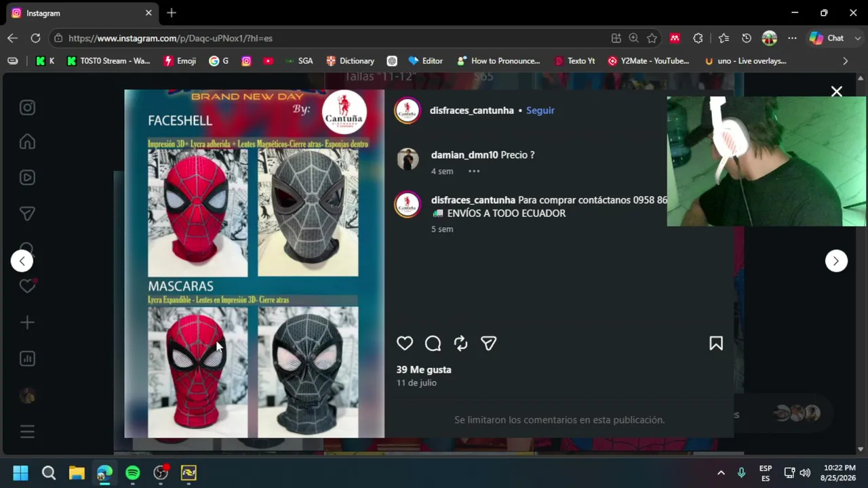Go back using browser back arrow

point(12,38)
